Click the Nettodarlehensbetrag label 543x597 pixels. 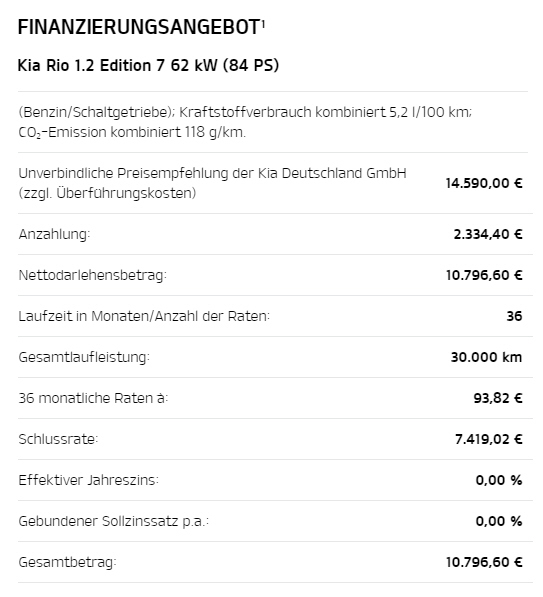93,275
